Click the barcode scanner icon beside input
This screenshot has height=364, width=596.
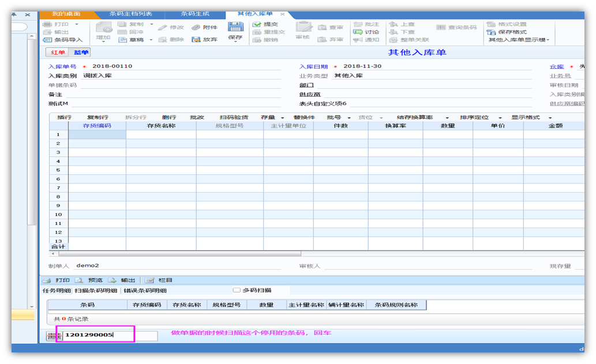pyautogui.click(x=54, y=336)
